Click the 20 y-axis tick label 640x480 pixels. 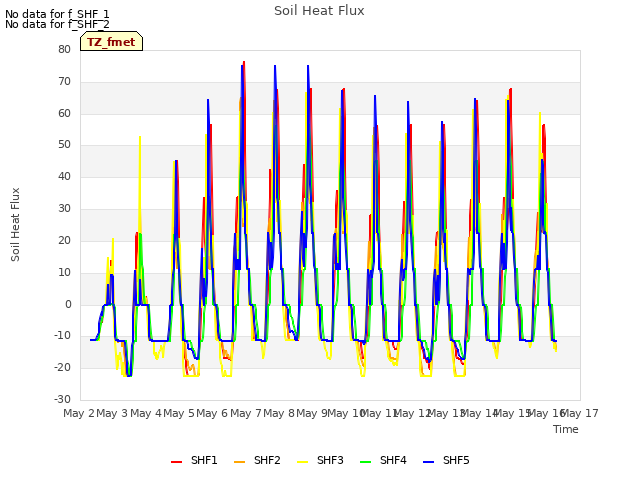point(64,240)
